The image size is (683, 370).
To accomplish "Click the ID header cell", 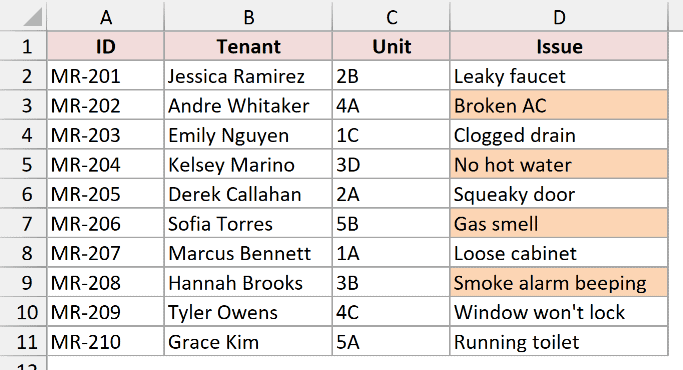I will tap(105, 46).
